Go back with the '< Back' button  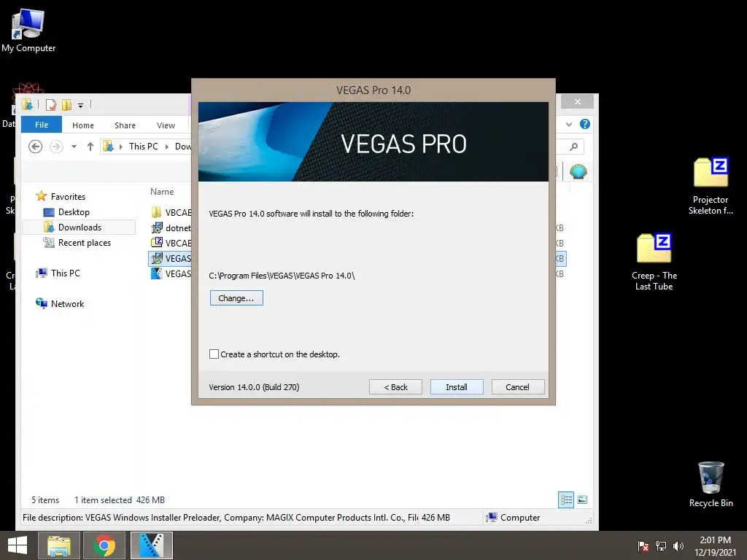point(395,387)
